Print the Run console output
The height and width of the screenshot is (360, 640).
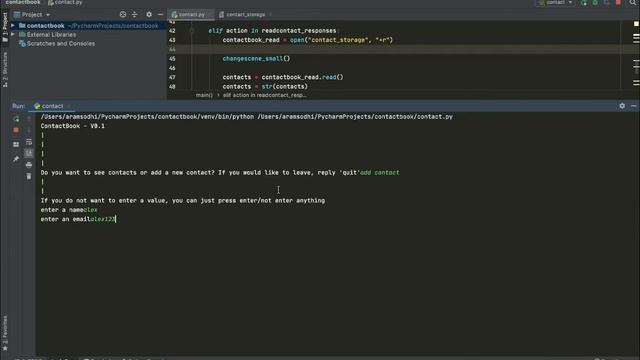tap(29, 164)
